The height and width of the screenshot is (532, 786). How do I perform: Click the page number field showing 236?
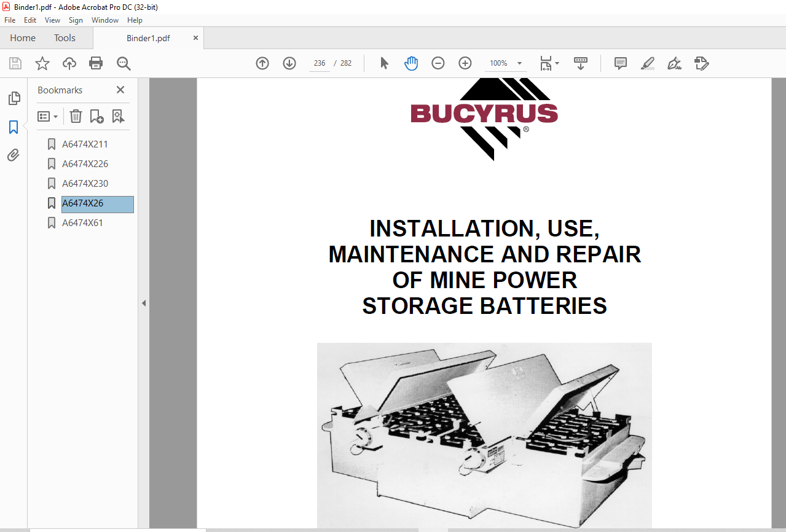[x=320, y=63]
